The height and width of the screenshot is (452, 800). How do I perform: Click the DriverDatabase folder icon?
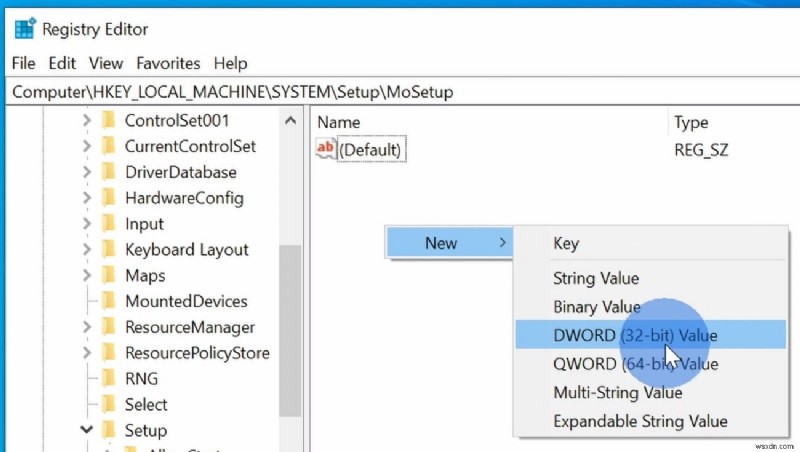(x=108, y=172)
